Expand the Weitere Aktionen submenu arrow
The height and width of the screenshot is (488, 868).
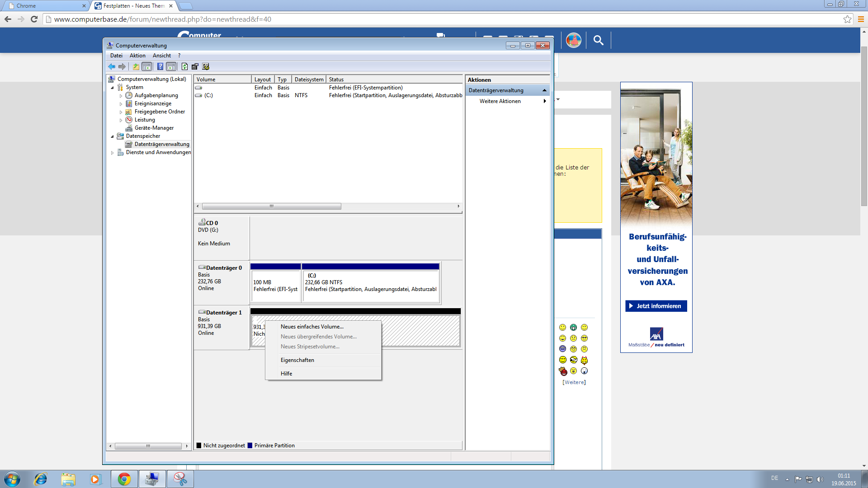[544, 101]
